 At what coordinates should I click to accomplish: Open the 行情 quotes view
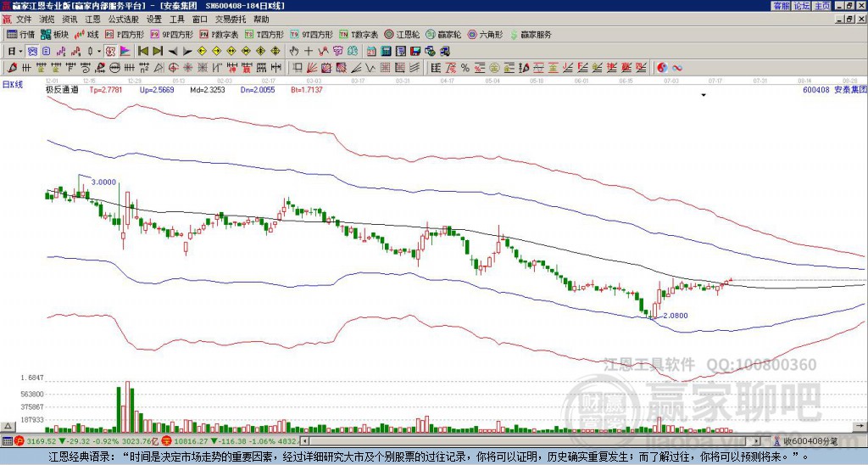tap(20, 34)
